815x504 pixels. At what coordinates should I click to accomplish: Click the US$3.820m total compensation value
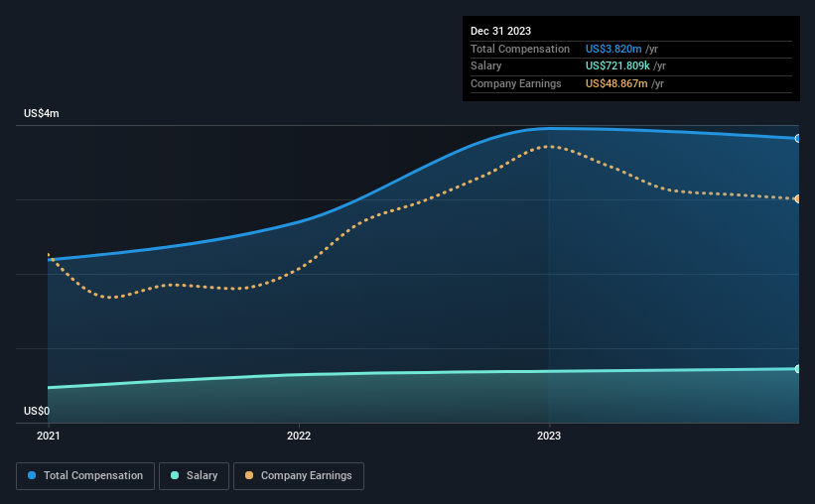[613, 49]
